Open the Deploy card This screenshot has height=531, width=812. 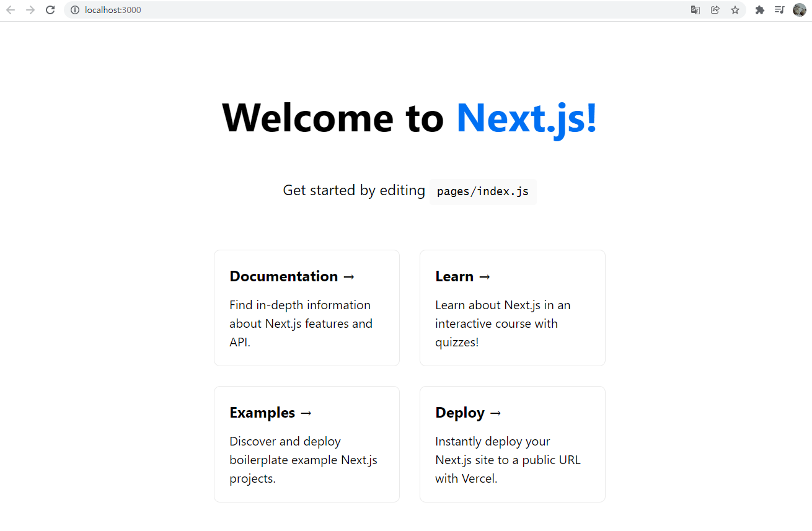click(513, 444)
